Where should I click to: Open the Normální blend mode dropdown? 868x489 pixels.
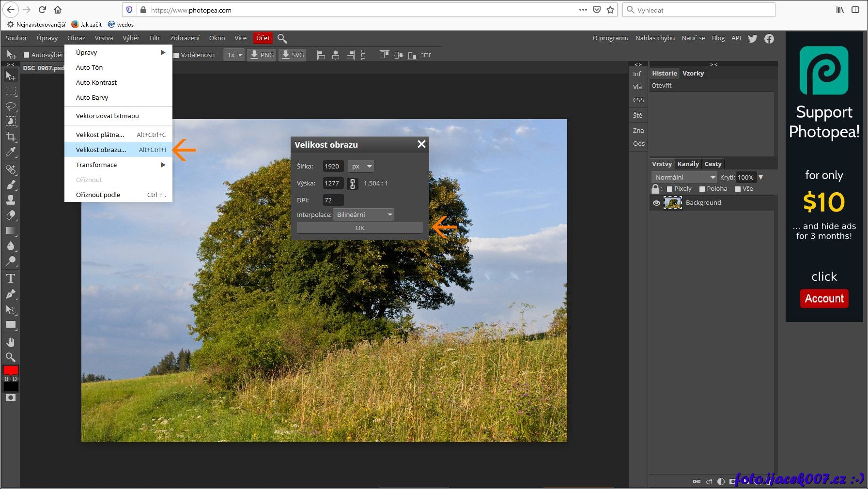point(684,178)
